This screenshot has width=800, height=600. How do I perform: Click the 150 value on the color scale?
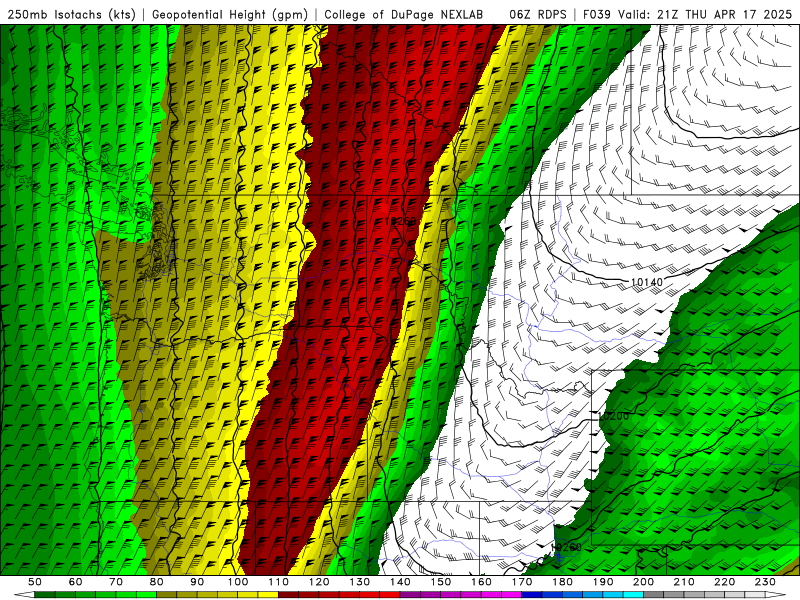[x=441, y=582]
